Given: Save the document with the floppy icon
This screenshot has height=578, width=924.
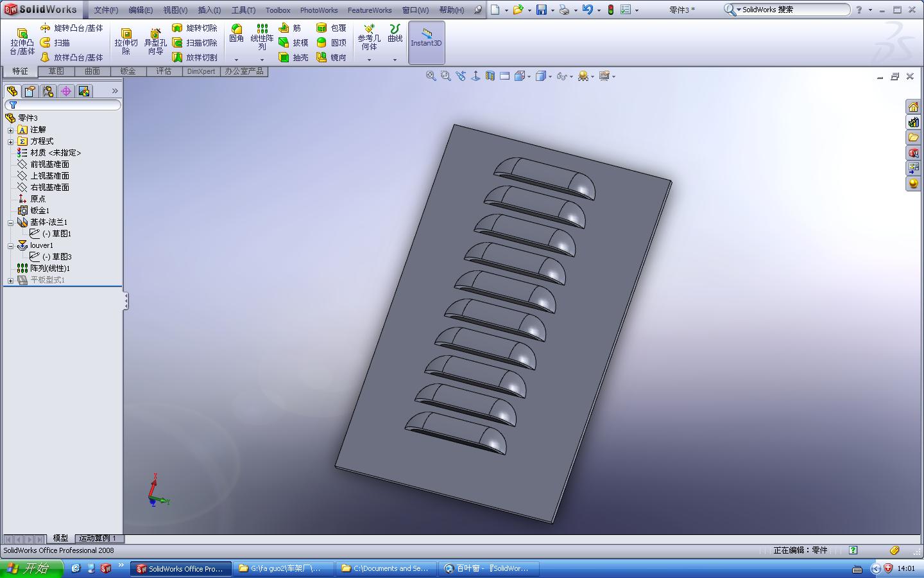Looking at the screenshot, I should (x=542, y=10).
